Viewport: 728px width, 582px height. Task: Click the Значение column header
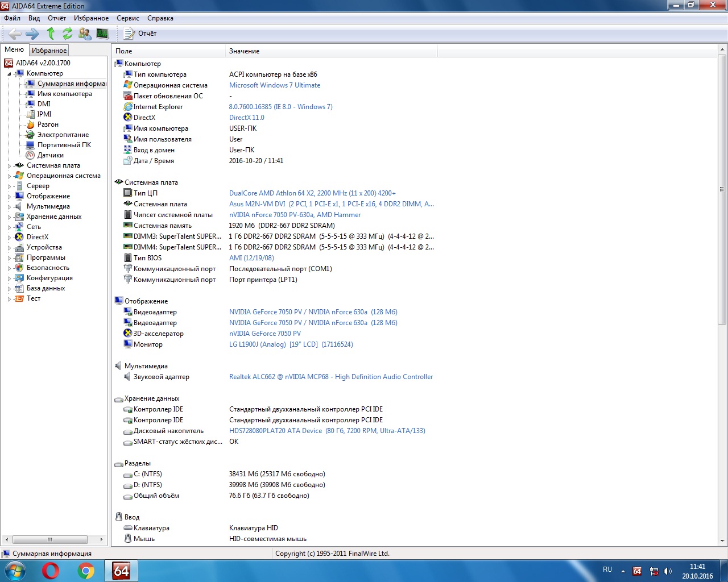pyautogui.click(x=244, y=51)
